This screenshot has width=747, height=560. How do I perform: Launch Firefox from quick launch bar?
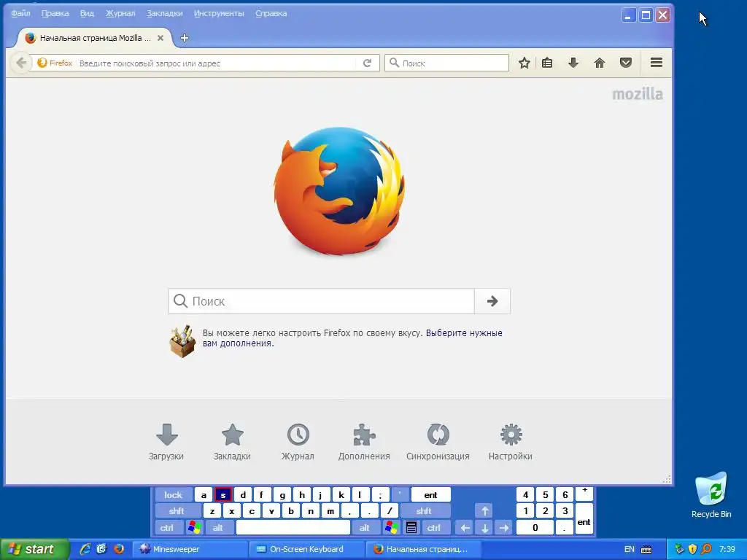(119, 549)
